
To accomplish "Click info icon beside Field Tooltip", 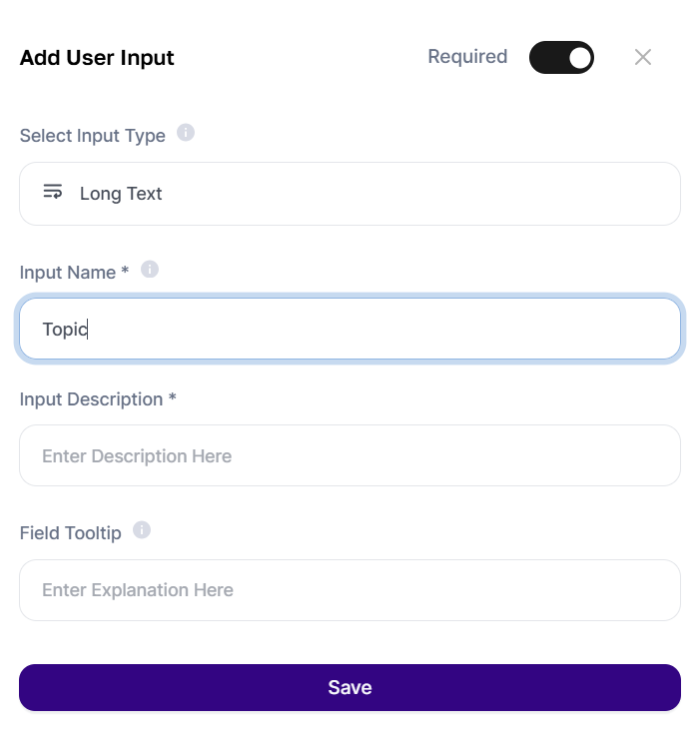I will tap(142, 529).
